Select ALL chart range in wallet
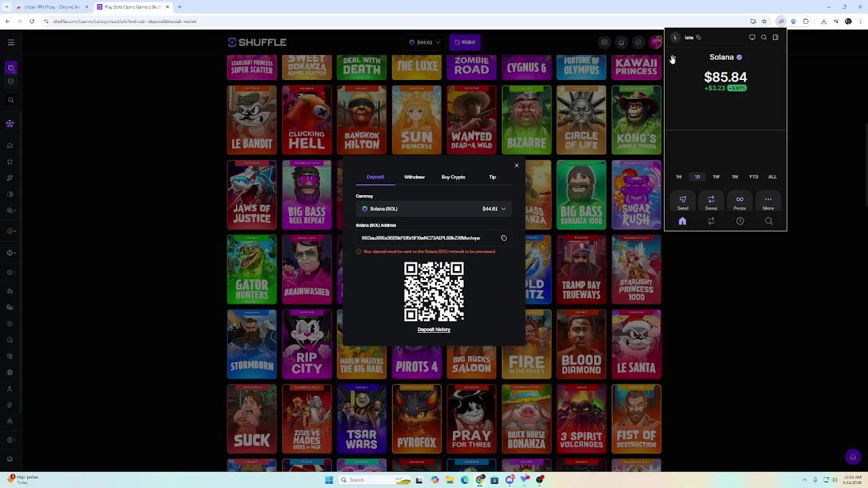Viewport: 868px width, 488px height. point(772,177)
